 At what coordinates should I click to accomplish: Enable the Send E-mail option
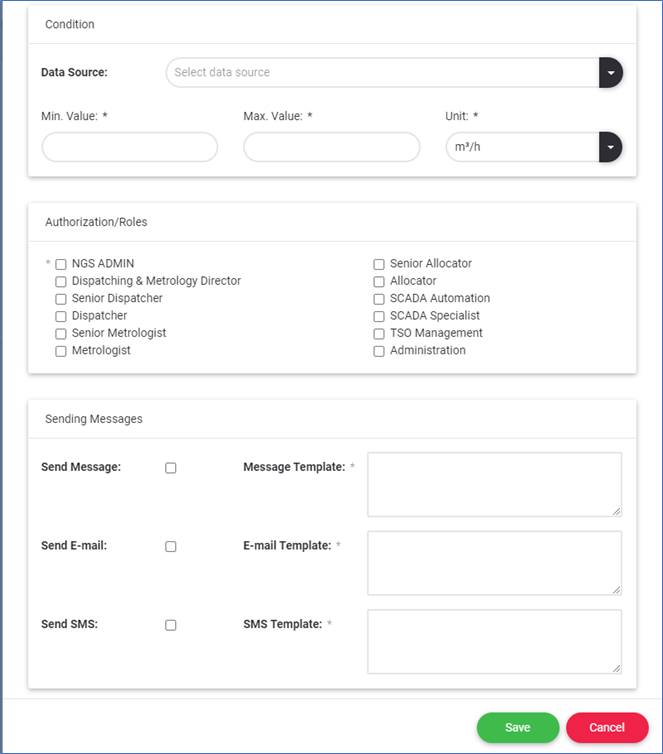pos(171,547)
